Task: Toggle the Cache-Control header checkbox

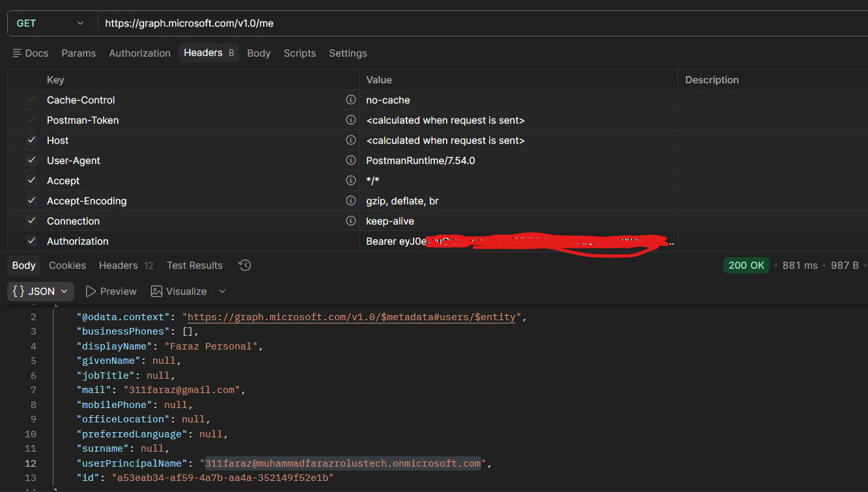Action: click(x=31, y=100)
